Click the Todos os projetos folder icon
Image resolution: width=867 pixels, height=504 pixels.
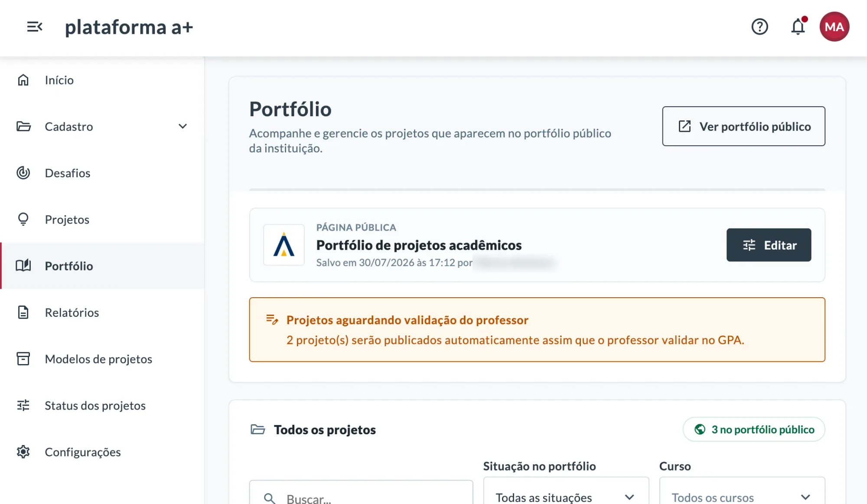258,429
